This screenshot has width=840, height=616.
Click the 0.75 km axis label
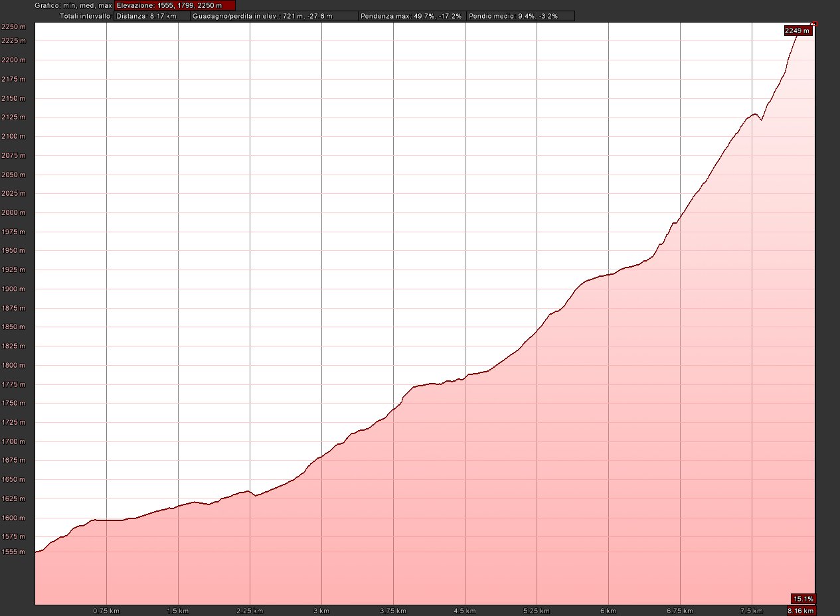point(106,610)
